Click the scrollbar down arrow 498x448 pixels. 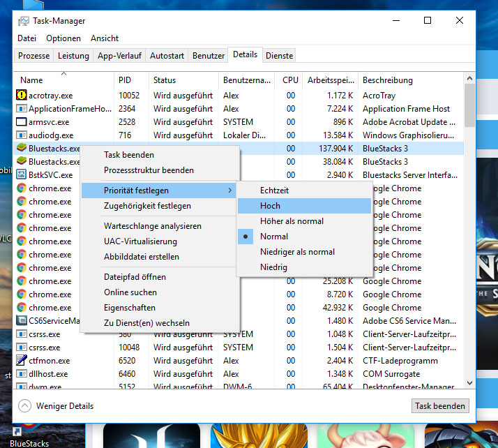tap(469, 383)
